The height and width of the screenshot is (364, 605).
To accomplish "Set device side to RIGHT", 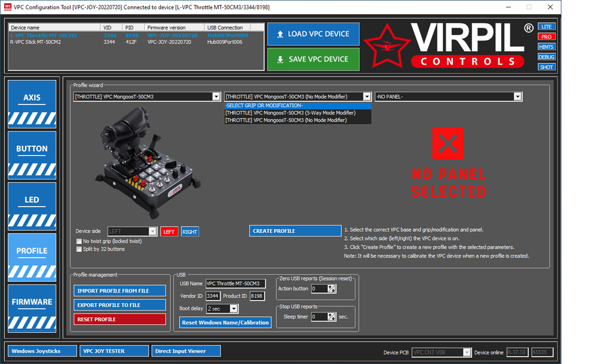I will click(190, 231).
